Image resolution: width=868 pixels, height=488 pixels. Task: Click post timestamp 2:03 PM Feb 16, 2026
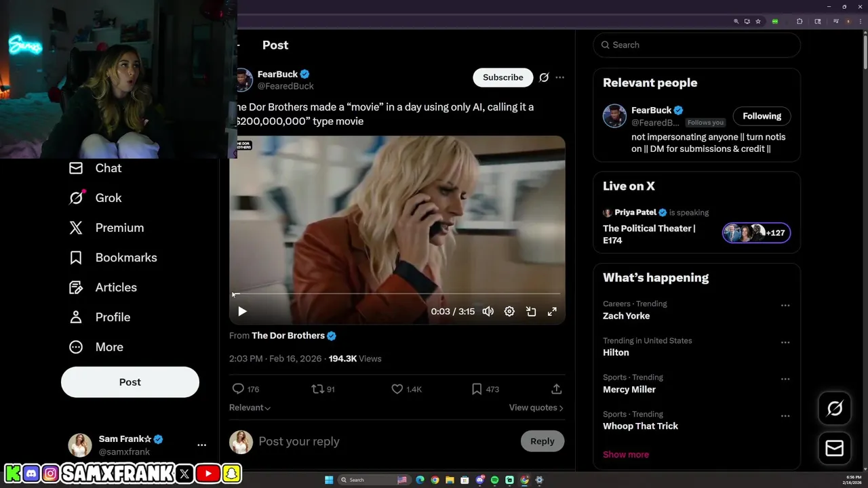coord(276,359)
